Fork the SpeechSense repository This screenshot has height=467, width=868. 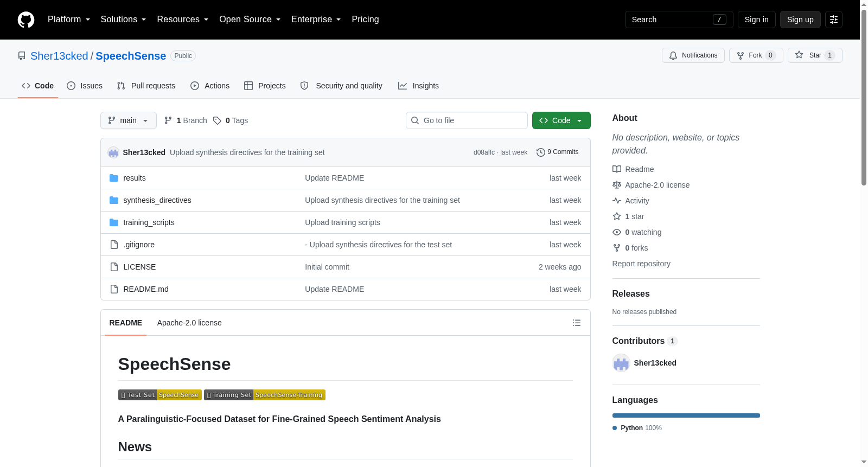[756, 55]
